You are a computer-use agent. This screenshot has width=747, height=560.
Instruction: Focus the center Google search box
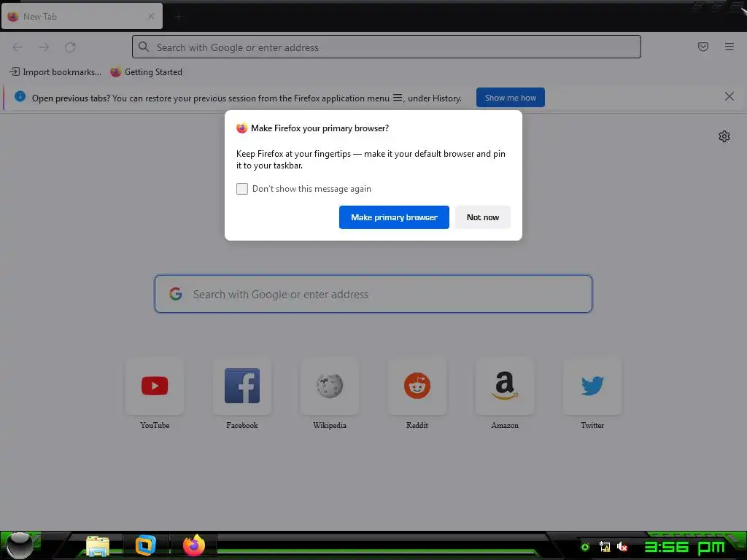point(373,295)
